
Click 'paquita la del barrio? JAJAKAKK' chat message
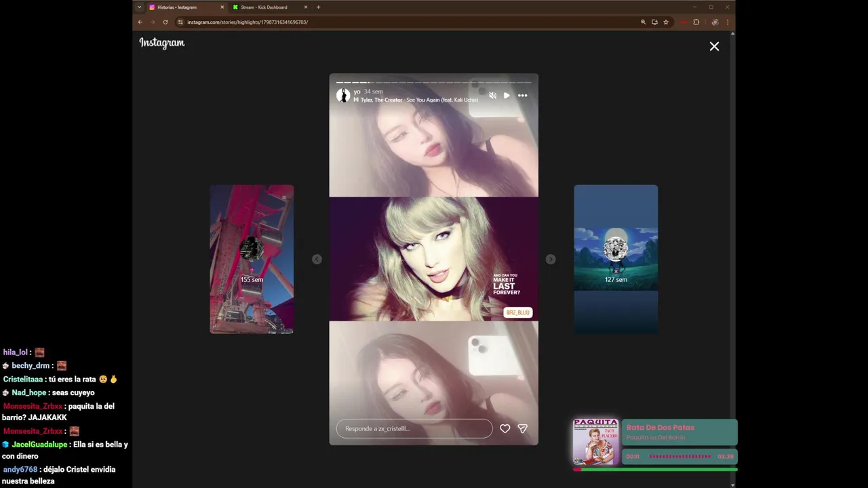pos(58,412)
